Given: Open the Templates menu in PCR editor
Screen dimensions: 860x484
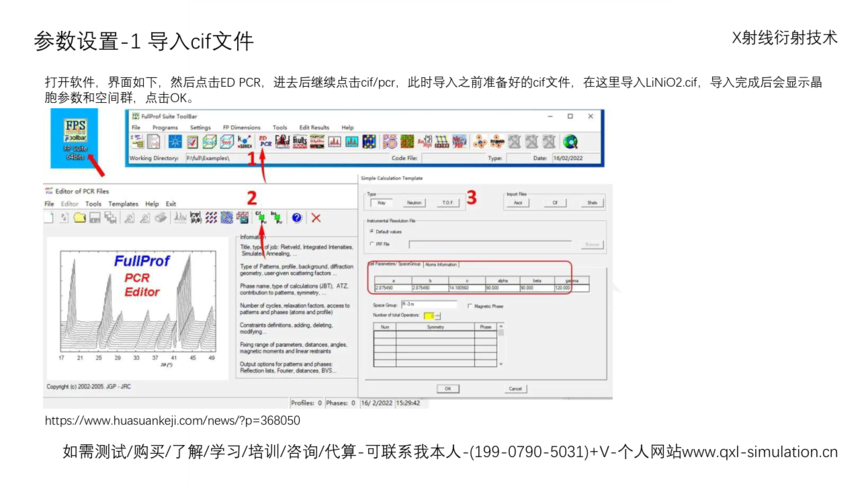Looking at the screenshot, I should pos(123,204).
